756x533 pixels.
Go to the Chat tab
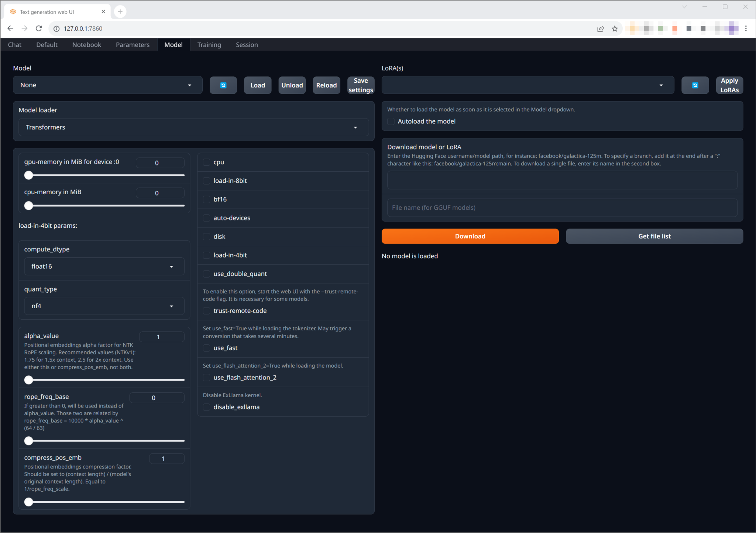pyautogui.click(x=14, y=44)
